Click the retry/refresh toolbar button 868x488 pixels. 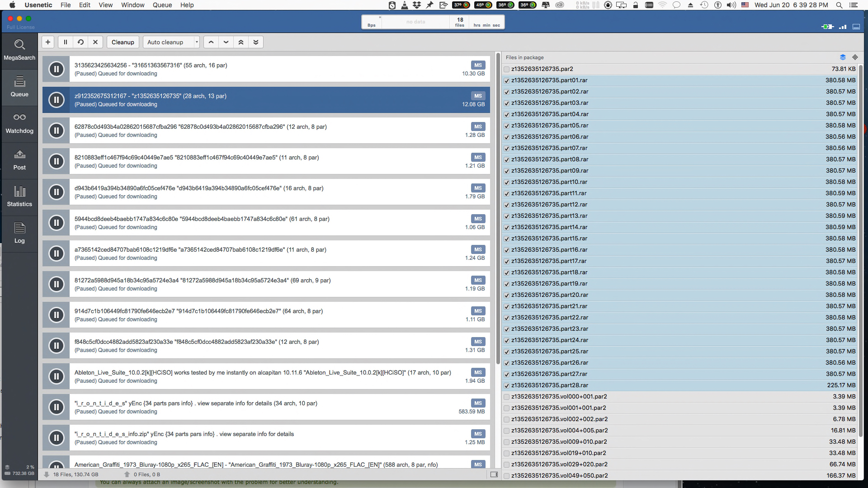tap(80, 42)
